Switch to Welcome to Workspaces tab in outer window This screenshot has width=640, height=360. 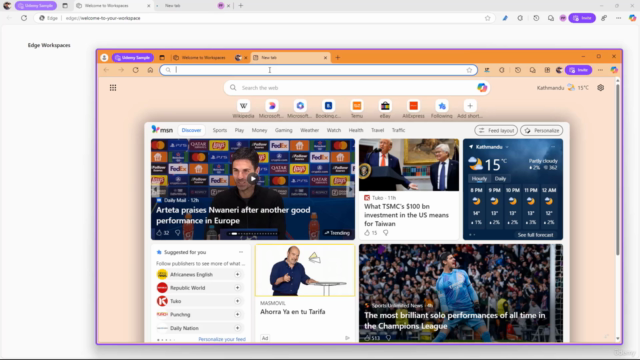coord(113,6)
